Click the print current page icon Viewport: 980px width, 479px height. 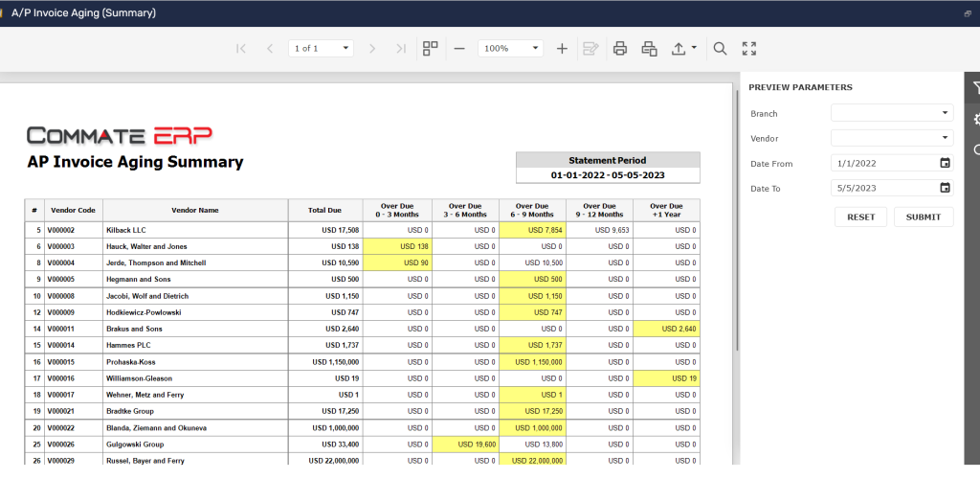click(x=650, y=48)
